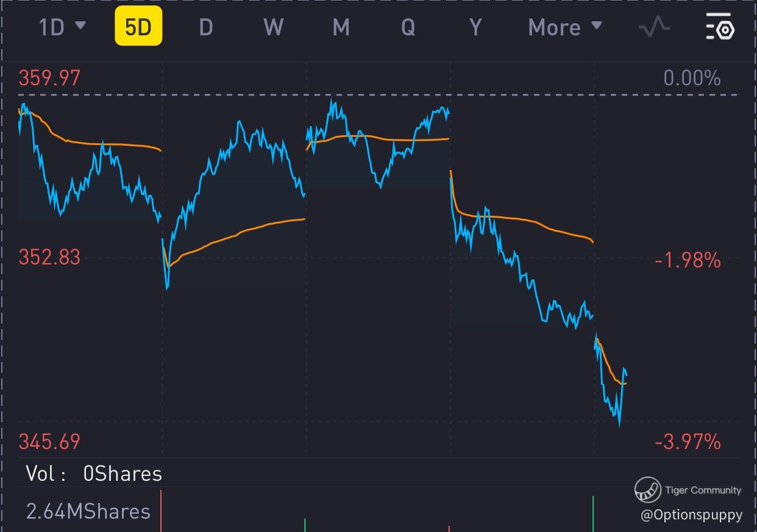Open chart settings gear icon
This screenshot has width=757, height=532.
[x=720, y=27]
